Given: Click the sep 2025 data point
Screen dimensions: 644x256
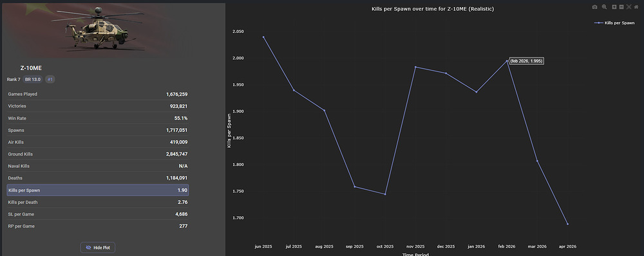Looking at the screenshot, I should (354, 187).
